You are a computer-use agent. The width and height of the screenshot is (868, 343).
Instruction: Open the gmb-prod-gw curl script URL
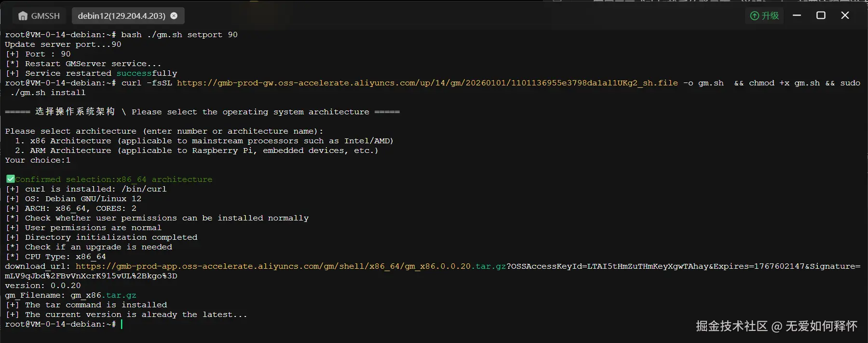pyautogui.click(x=427, y=83)
